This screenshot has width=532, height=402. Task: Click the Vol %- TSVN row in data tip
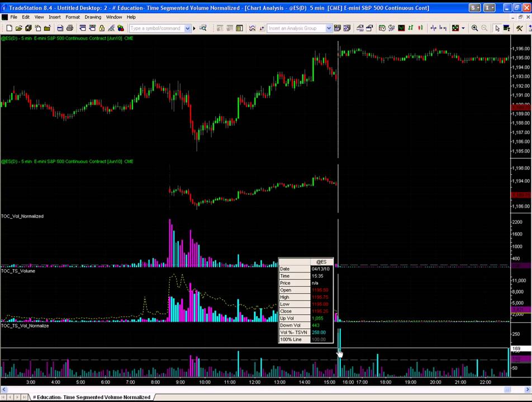(306, 333)
